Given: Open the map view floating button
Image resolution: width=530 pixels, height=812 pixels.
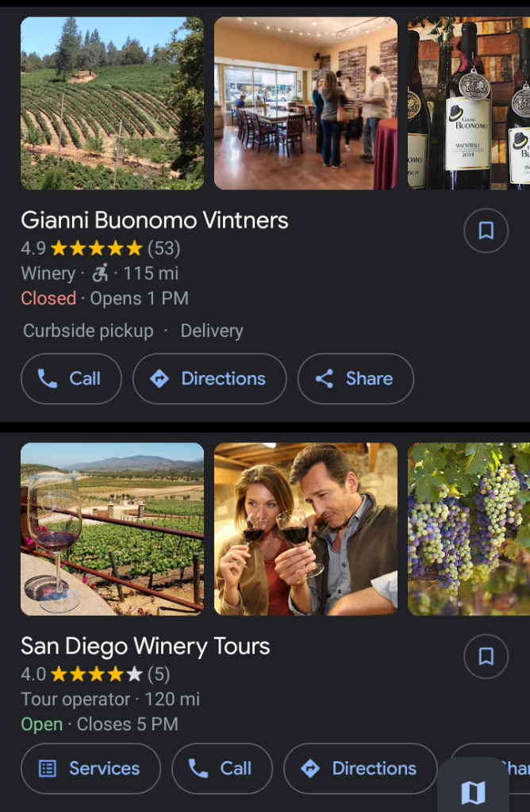Looking at the screenshot, I should pos(473,791).
